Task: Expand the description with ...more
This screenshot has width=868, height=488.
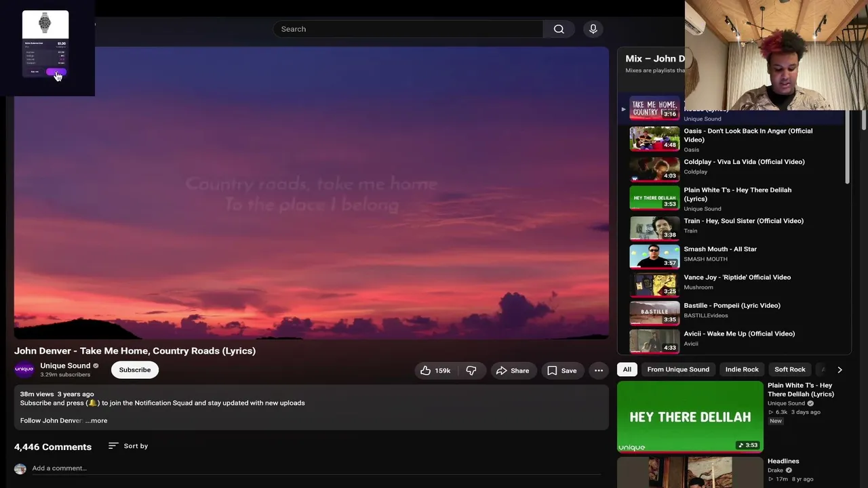Action: pos(96,421)
